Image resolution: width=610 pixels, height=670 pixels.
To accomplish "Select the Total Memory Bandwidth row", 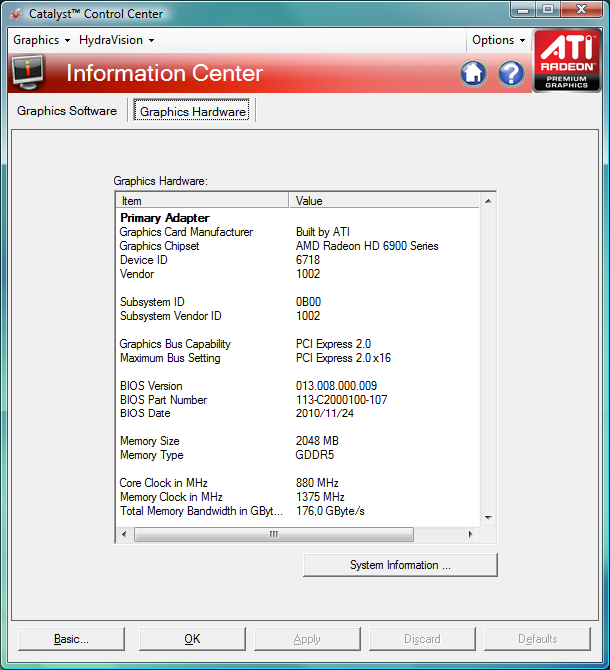I will click(298, 511).
